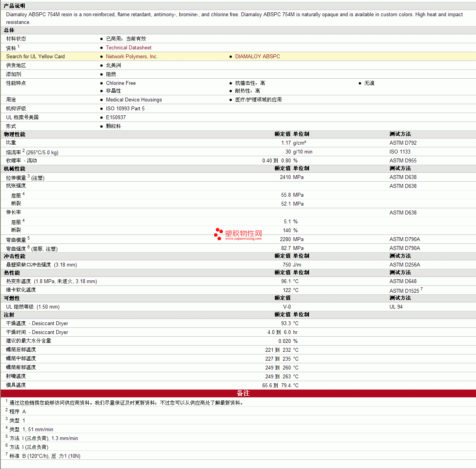Click the '颗粒料' form value

113,126
